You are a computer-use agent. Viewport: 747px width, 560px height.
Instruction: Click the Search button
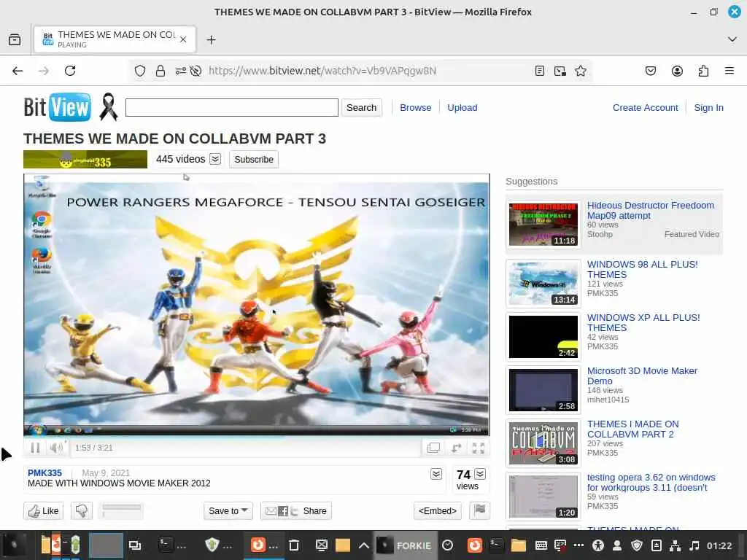click(x=361, y=108)
